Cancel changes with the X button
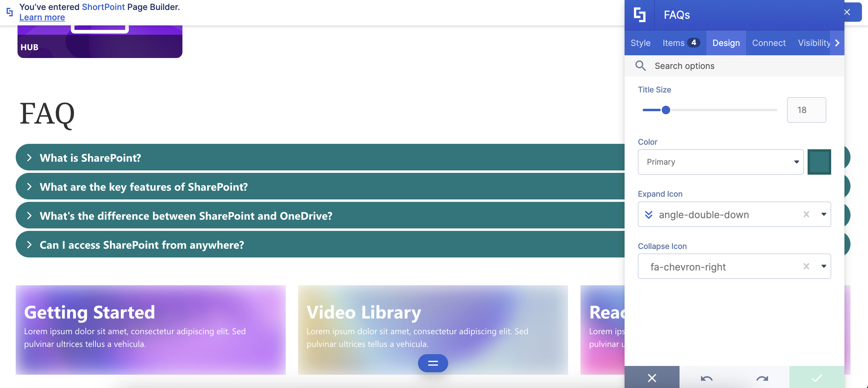868x388 pixels. pyautogui.click(x=652, y=378)
